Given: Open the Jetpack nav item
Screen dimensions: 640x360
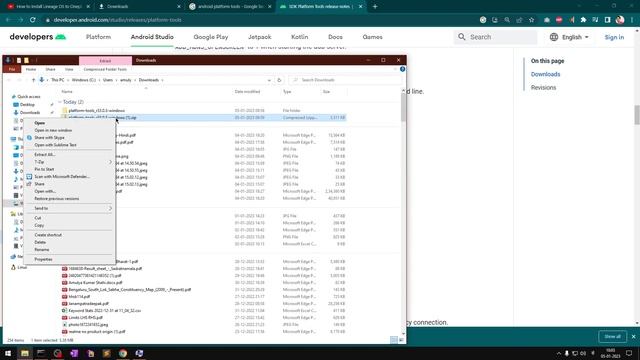Looking at the screenshot, I should [260, 37].
